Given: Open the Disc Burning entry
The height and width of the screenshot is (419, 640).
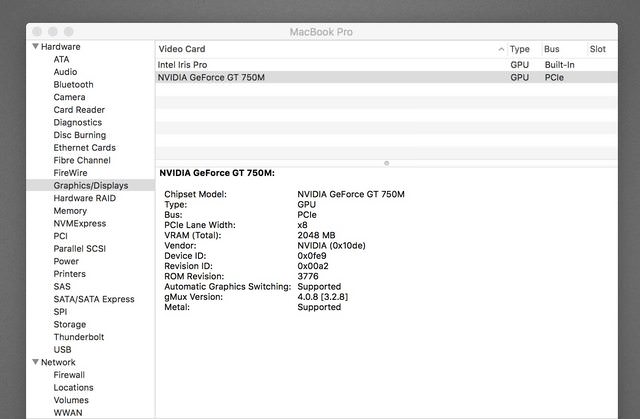Looking at the screenshot, I should [x=80, y=135].
